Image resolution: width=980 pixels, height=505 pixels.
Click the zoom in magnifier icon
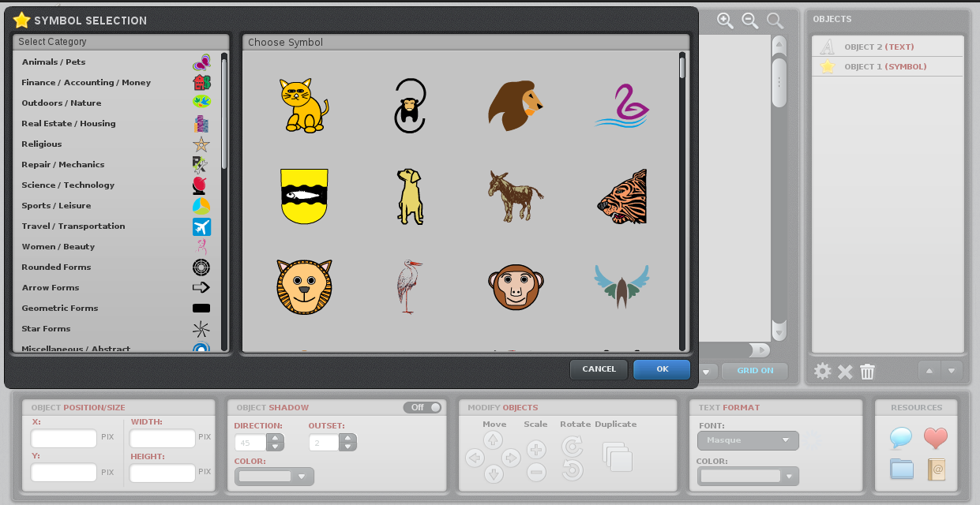pyautogui.click(x=725, y=21)
